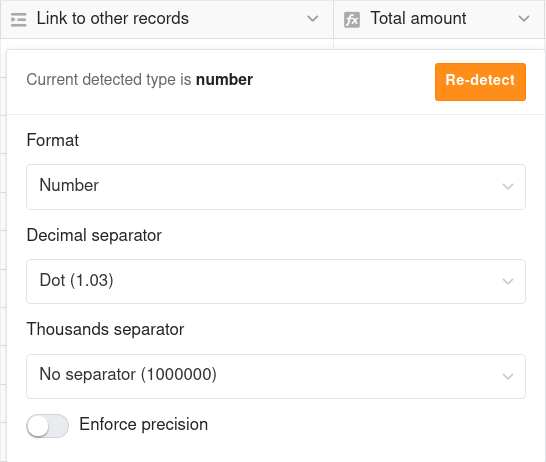Open the Link to other records column menu

[312, 18]
